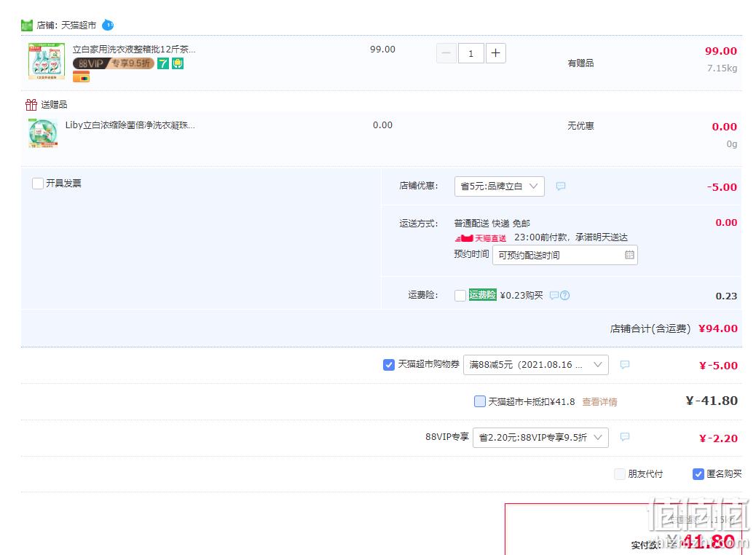Expand the 省5元:品牌立白 store discount dropdown

tap(500, 186)
